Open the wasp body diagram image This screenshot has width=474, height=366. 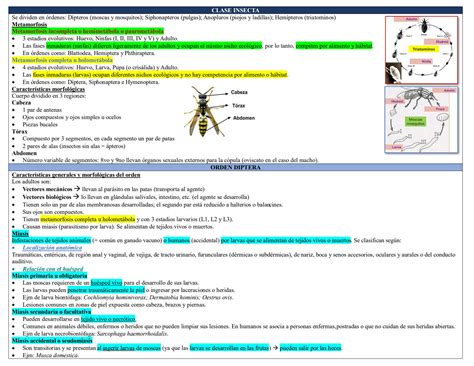[x=205, y=111]
